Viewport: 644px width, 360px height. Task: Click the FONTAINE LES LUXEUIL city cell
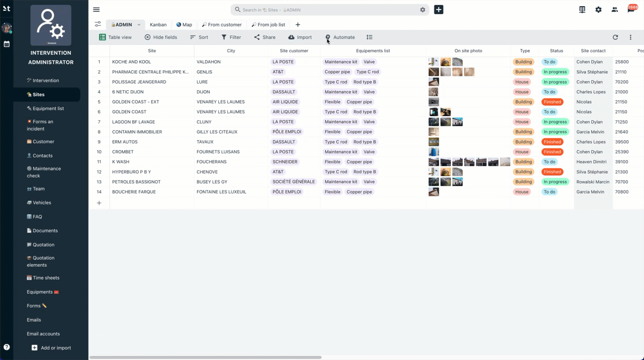(x=231, y=192)
